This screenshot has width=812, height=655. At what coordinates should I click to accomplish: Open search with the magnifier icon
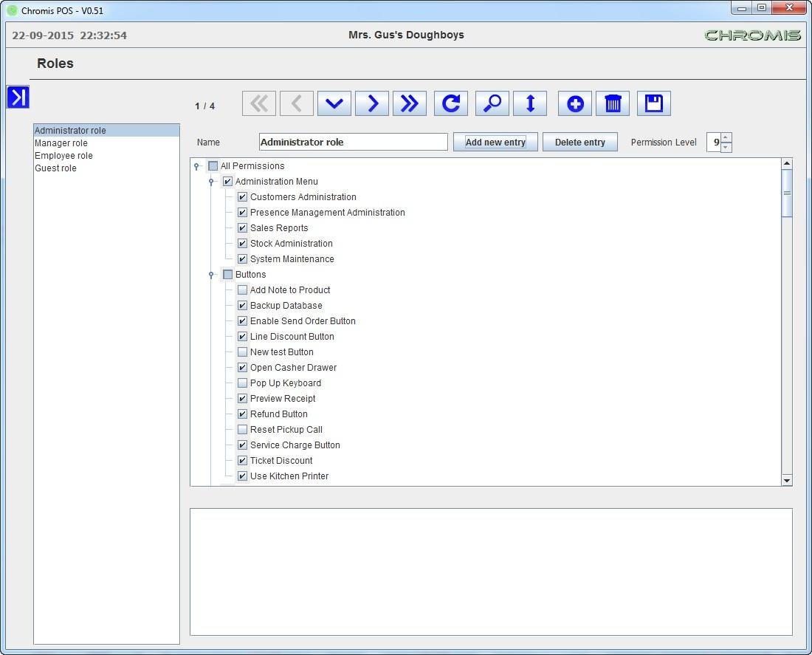[492, 104]
